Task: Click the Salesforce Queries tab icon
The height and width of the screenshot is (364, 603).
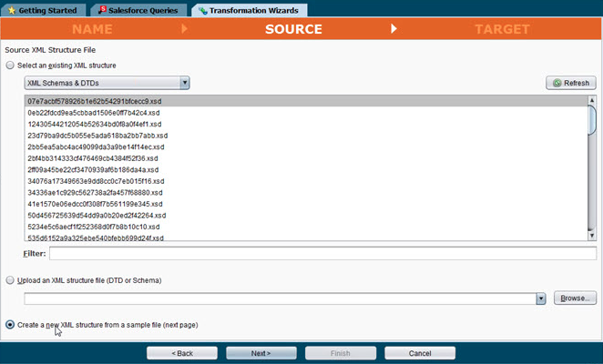Action: click(x=105, y=10)
